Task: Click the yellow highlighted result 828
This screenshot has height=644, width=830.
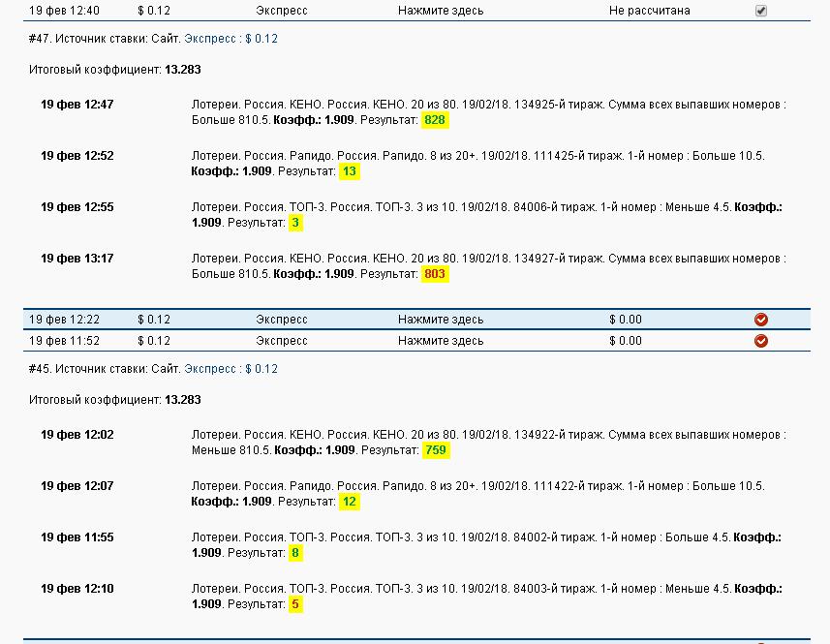Action: pos(435,120)
